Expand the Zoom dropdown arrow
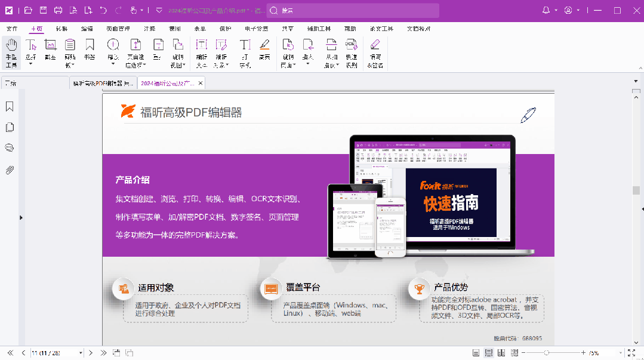The width and height of the screenshot is (644, 360). pos(113,64)
